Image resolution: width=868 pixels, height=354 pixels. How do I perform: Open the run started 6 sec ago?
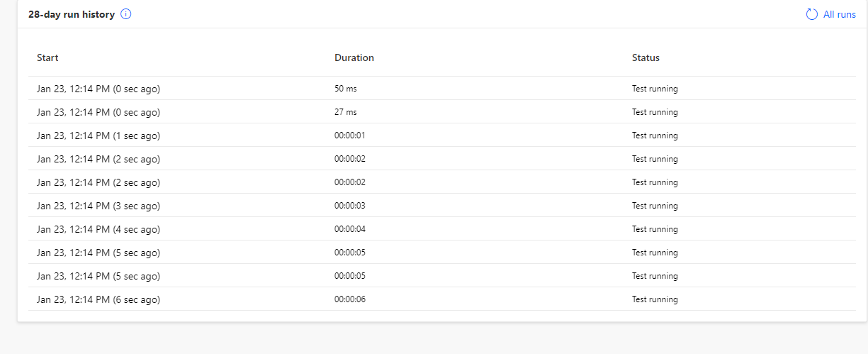click(98, 299)
